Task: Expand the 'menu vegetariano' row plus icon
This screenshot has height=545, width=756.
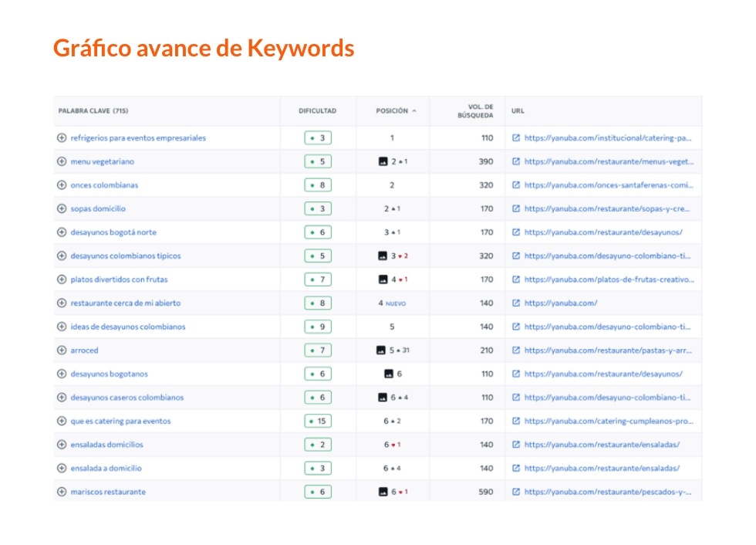Action: (62, 161)
